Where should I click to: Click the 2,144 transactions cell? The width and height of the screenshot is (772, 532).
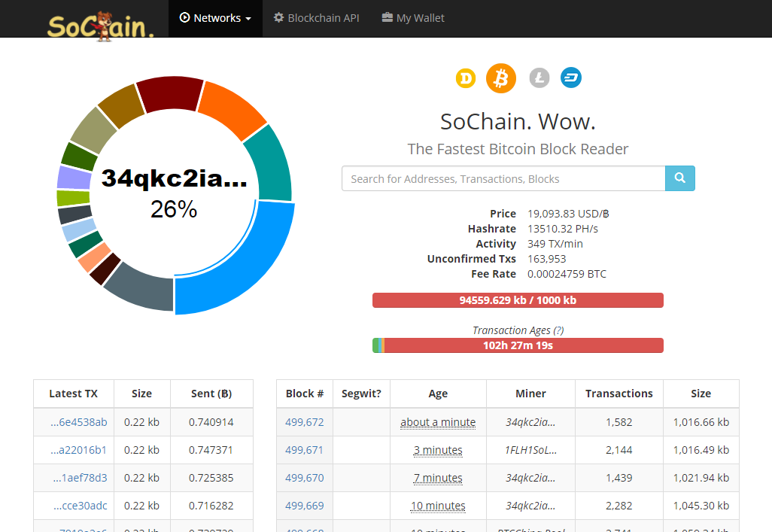click(619, 450)
